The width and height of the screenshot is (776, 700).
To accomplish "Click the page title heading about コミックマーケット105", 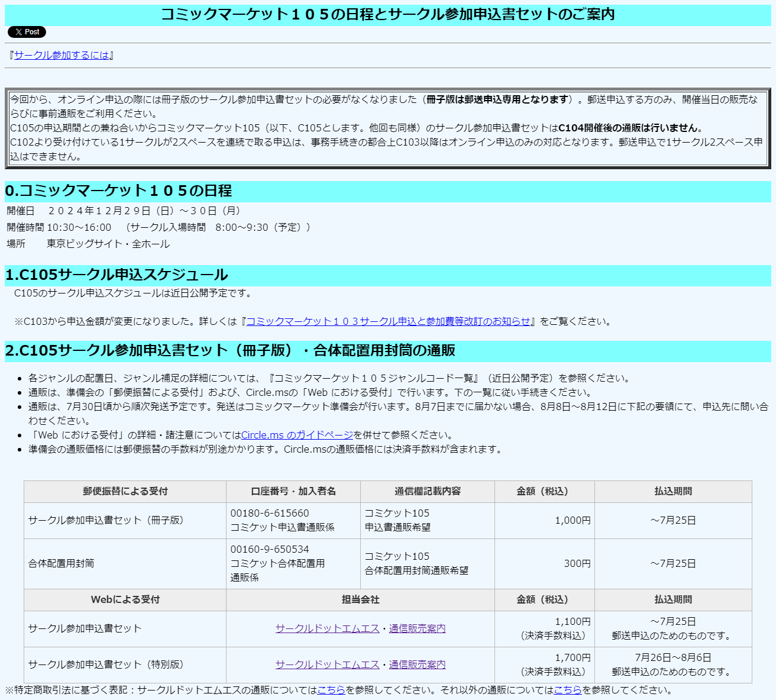I will 387,14.
